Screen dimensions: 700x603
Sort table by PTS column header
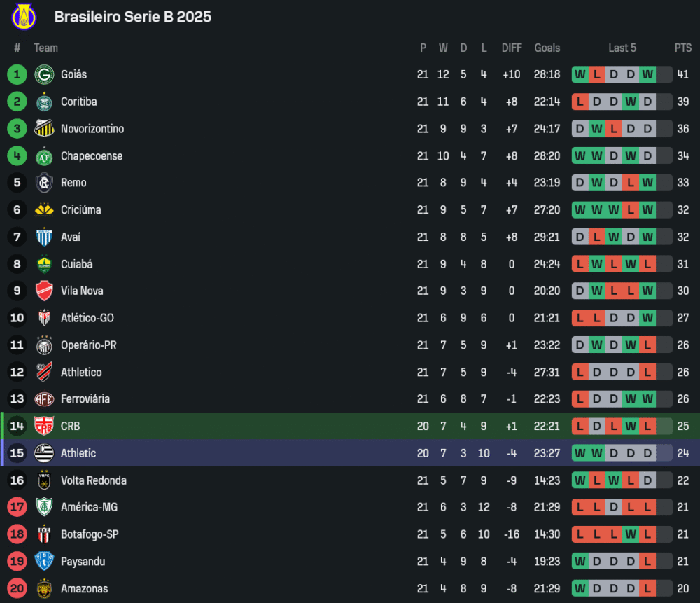(682, 48)
